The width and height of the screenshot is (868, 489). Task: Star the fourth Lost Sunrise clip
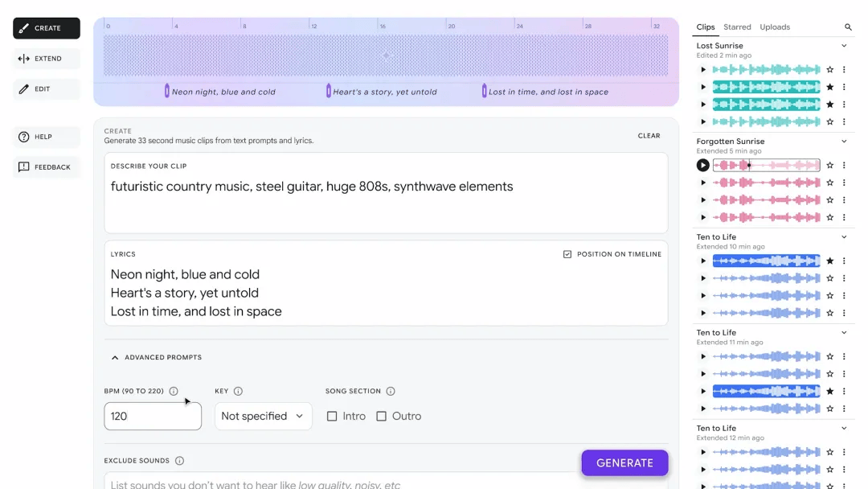[829, 121]
